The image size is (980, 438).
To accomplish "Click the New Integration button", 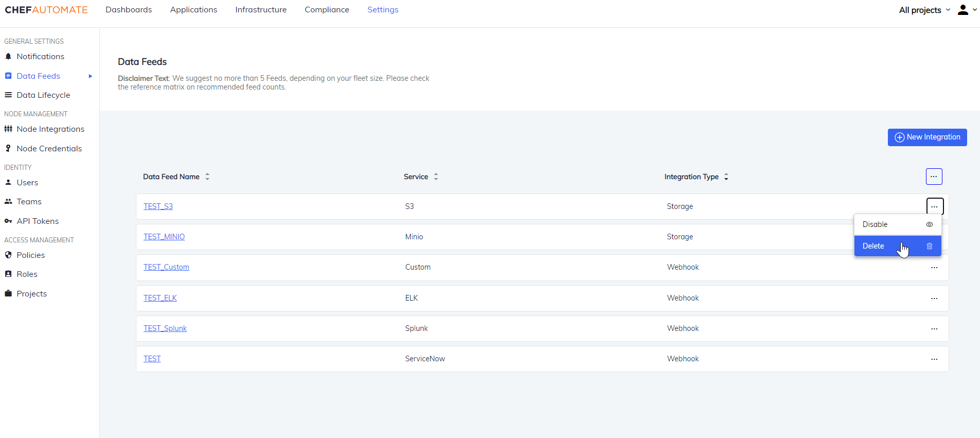I will coord(927,137).
